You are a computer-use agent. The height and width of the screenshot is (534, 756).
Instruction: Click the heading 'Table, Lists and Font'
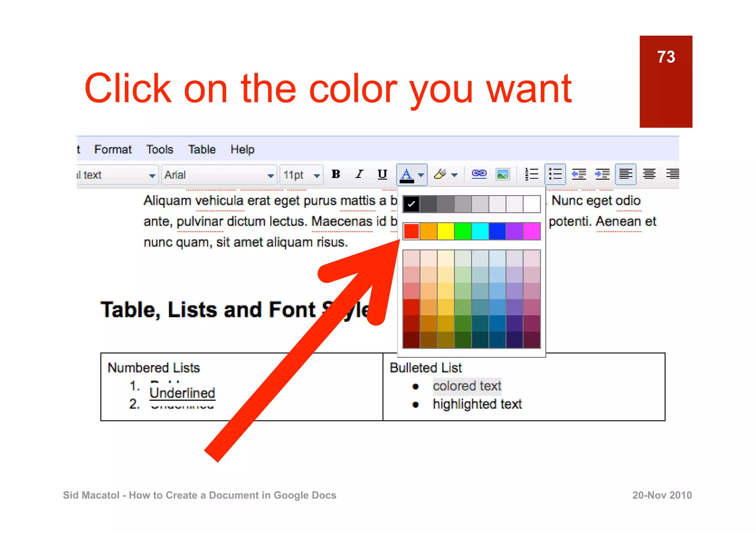pyautogui.click(x=236, y=310)
